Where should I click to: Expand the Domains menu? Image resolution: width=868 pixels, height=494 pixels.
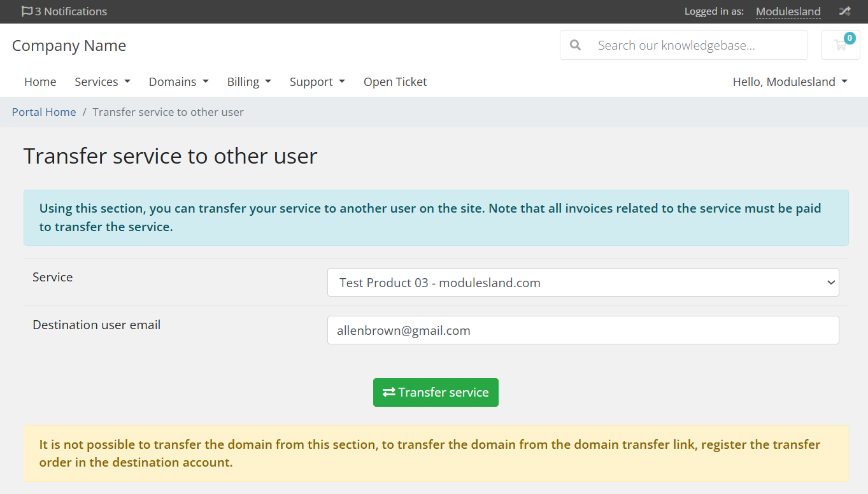(x=179, y=81)
